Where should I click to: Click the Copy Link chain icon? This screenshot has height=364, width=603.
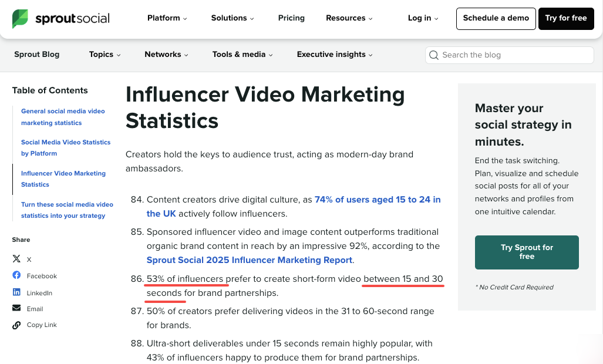[x=16, y=325]
